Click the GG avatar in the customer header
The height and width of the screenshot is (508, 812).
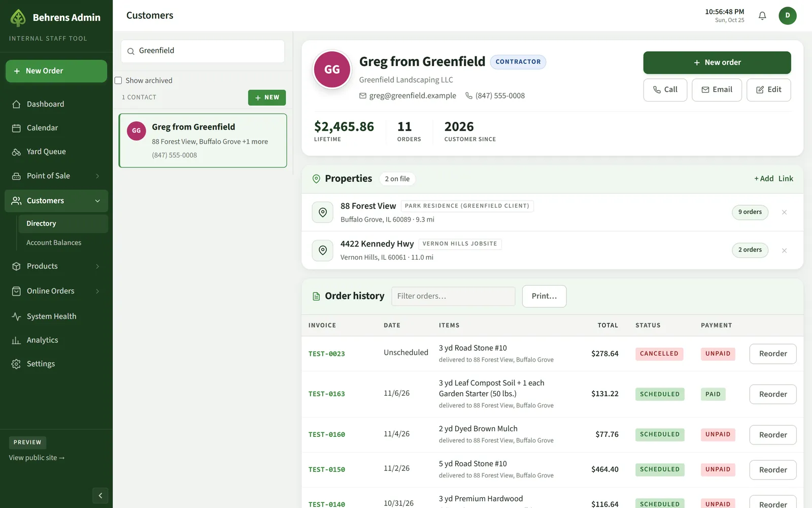332,70
